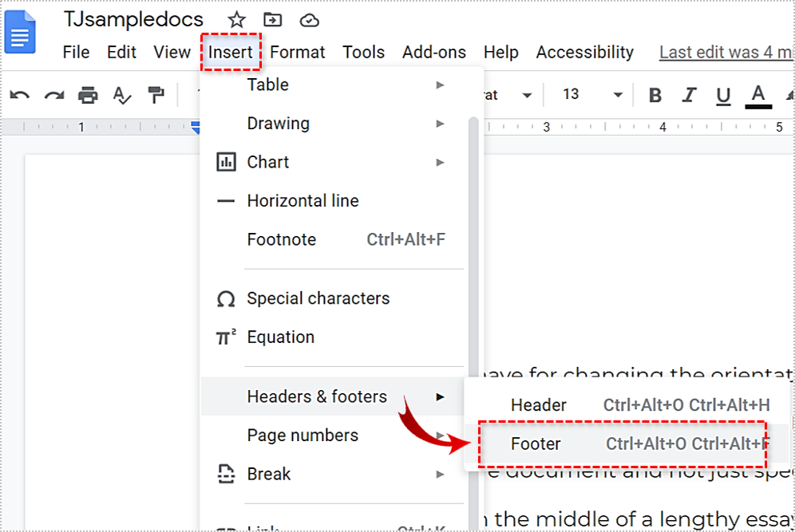
Task: Print the document with printer icon
Action: tap(88, 95)
